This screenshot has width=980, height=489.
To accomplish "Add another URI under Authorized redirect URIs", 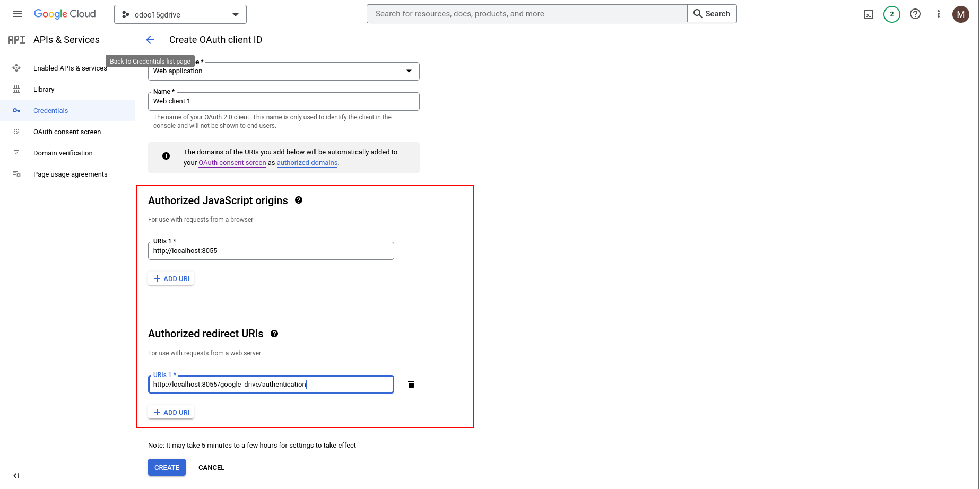I will pos(171,412).
